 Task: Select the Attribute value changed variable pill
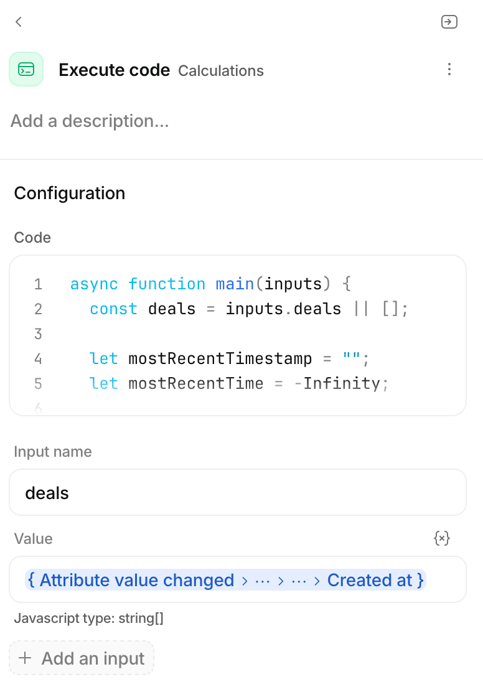[131, 580]
